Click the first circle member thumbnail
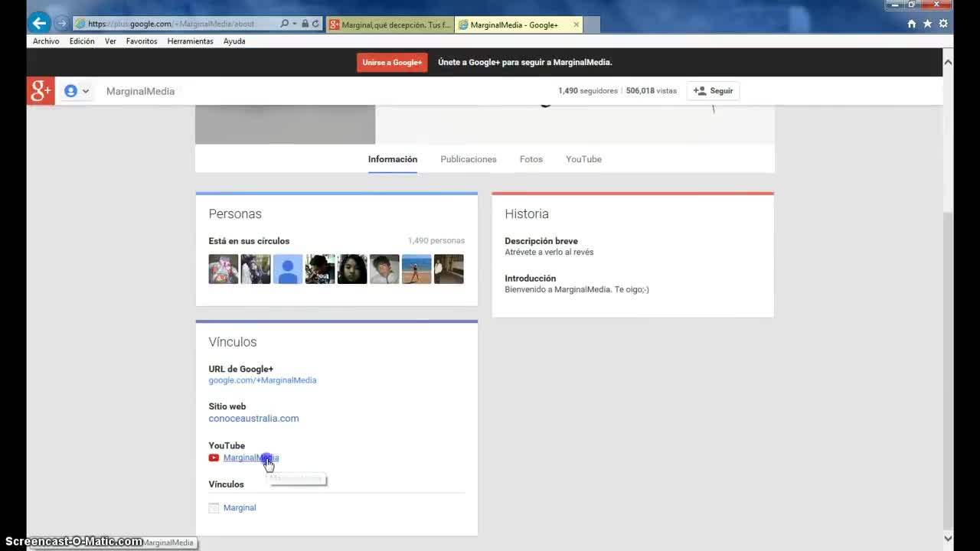Viewport: 980px width, 551px height. pos(223,269)
